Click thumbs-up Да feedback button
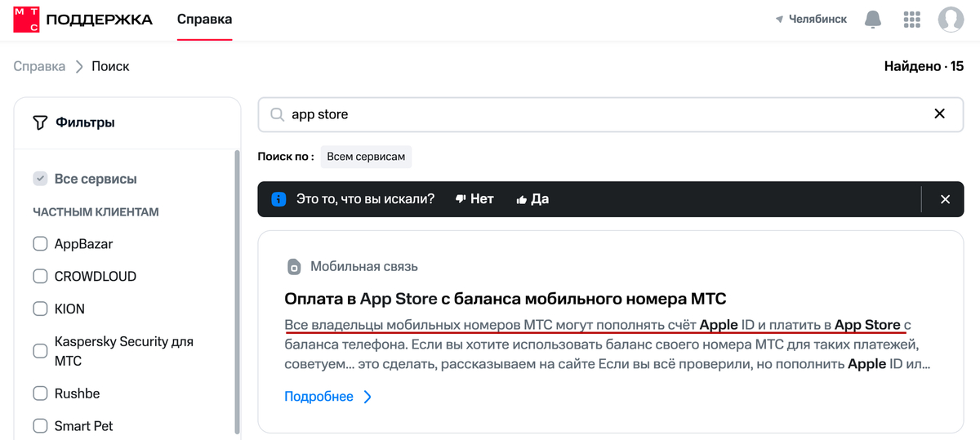 tap(532, 199)
